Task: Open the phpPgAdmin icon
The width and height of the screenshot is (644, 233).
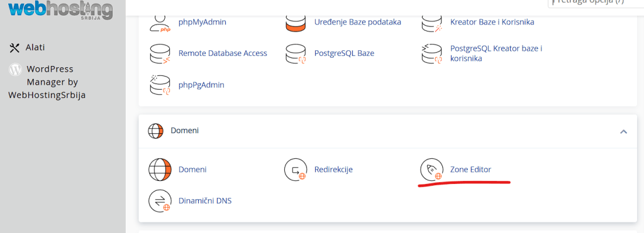Action: 160,85
